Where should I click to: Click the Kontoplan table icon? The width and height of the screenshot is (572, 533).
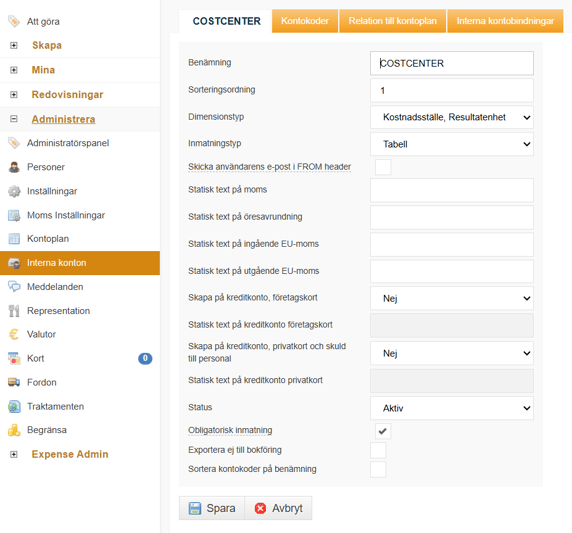tap(14, 239)
